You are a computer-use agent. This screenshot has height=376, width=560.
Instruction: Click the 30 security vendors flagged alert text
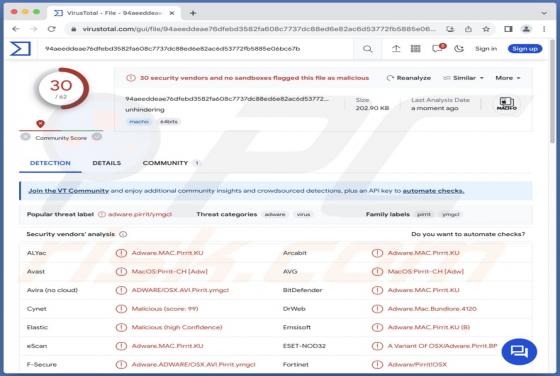[x=254, y=78]
